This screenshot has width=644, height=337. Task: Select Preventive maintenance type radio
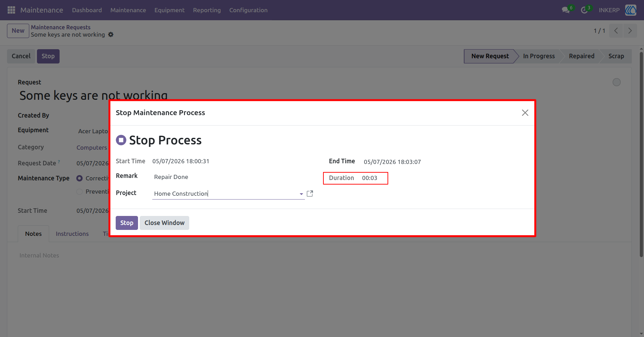pos(79,192)
